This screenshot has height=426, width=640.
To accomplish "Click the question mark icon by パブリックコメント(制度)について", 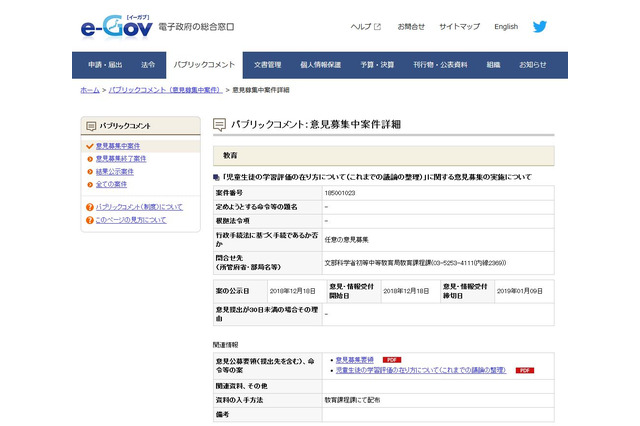I will tap(90, 207).
